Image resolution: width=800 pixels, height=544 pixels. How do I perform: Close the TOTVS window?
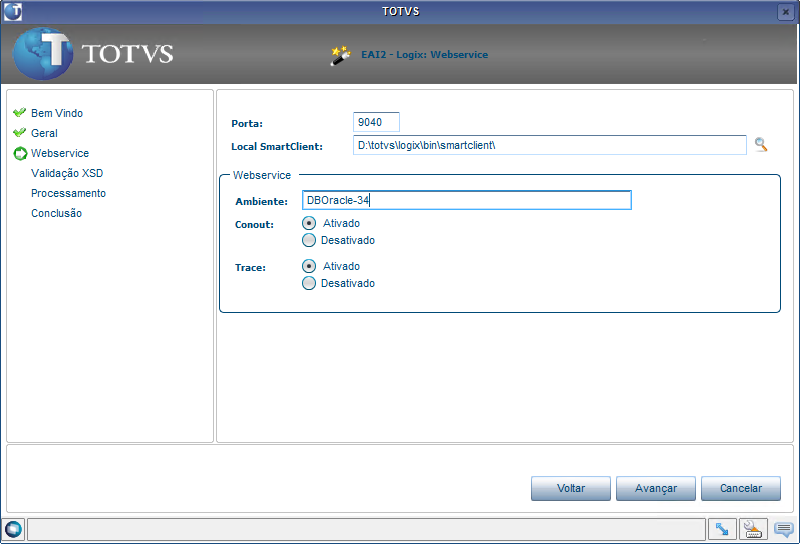pyautogui.click(x=785, y=12)
